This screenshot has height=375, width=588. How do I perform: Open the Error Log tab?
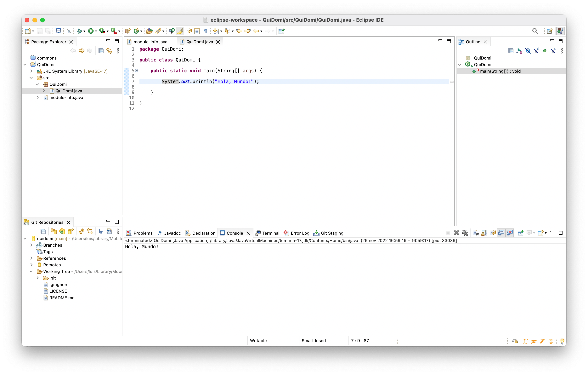[x=297, y=233]
